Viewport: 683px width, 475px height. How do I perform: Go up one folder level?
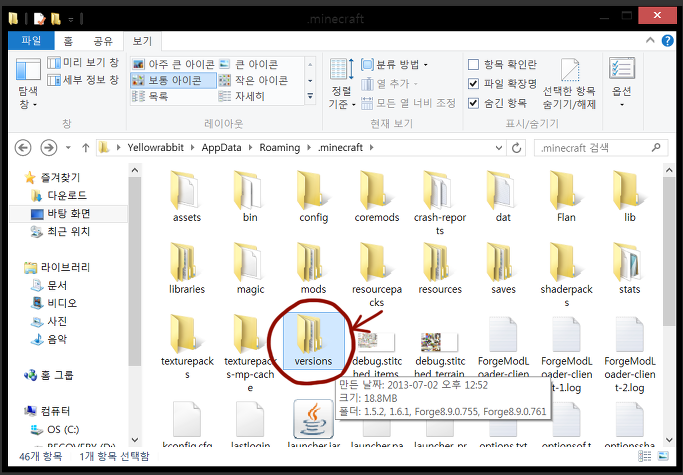point(85,148)
